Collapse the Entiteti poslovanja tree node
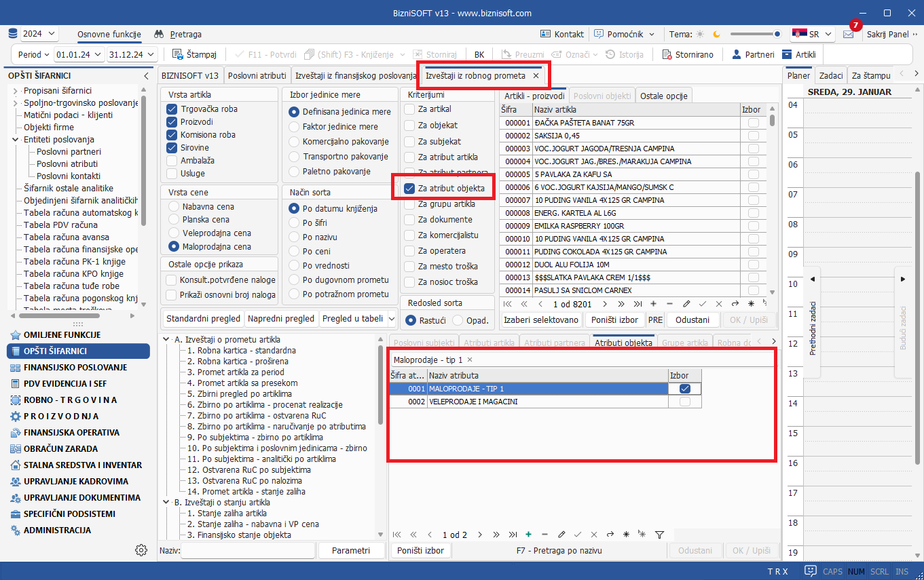 point(16,140)
